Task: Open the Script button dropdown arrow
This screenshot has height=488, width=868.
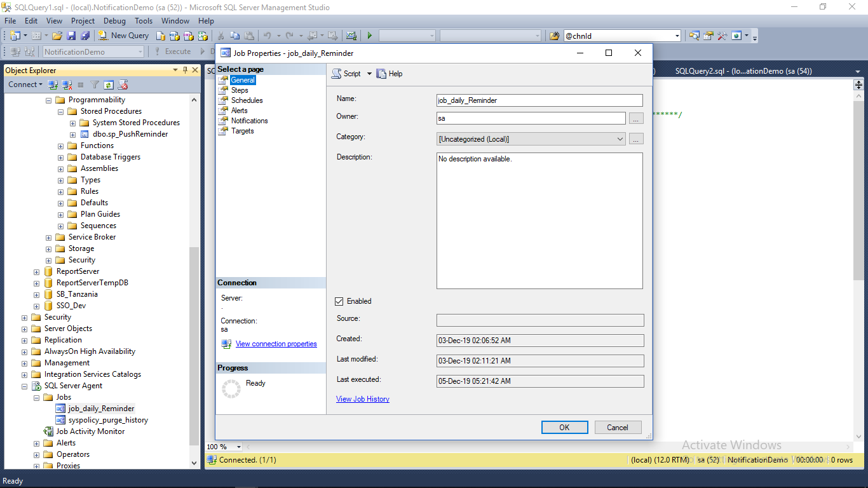Action: coord(369,74)
